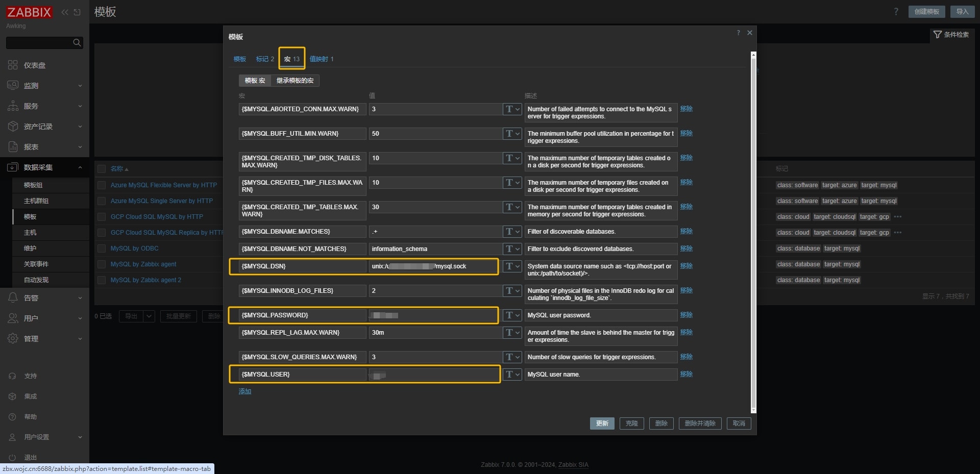Click ellipsis after GCP Cloud SQL Replica tags
Viewport: 980px width, 474px height.
(x=898, y=233)
